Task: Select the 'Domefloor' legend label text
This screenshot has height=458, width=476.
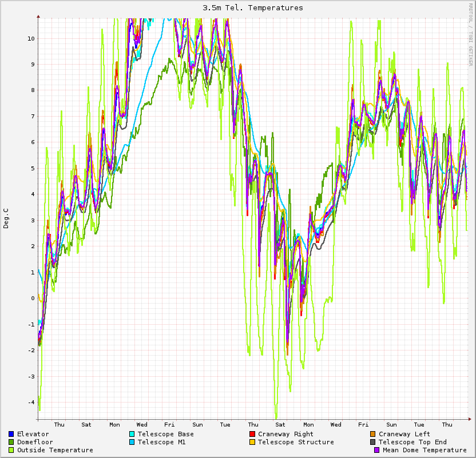Action: click(x=35, y=442)
